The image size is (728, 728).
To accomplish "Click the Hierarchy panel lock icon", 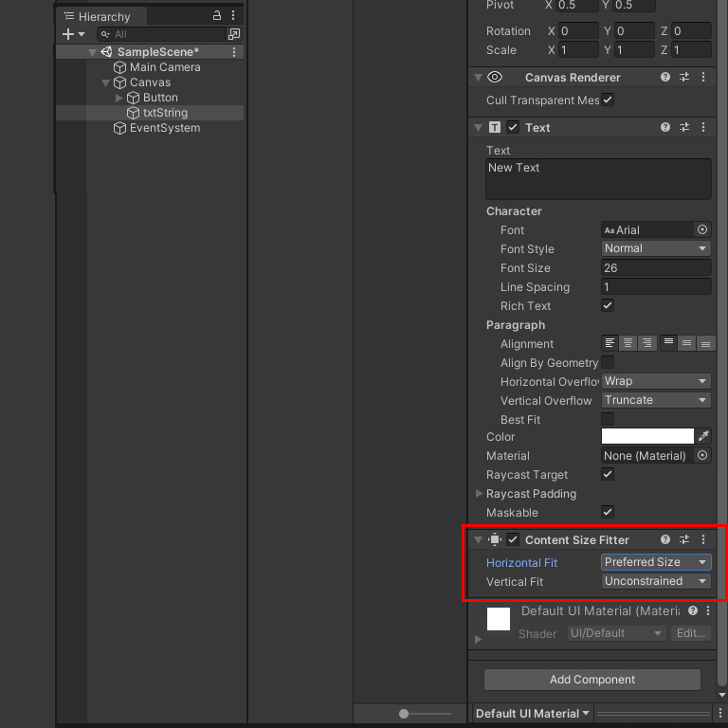I will coord(217,15).
